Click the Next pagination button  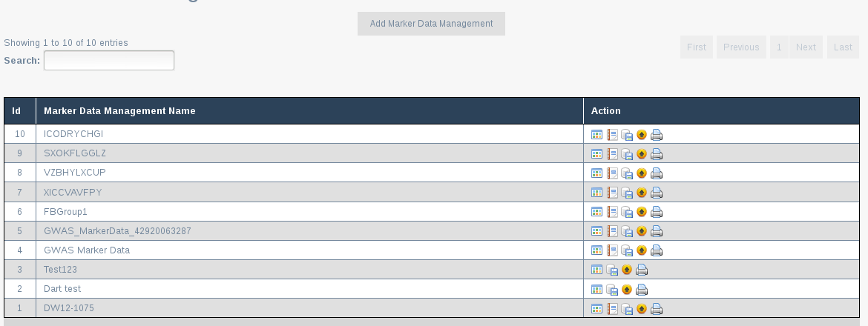tap(806, 47)
